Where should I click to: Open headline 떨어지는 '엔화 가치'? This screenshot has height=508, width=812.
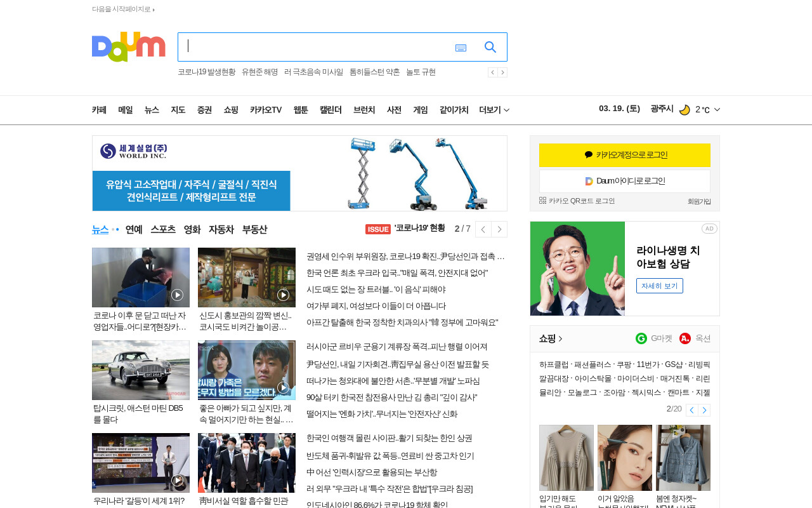pyautogui.click(x=382, y=414)
